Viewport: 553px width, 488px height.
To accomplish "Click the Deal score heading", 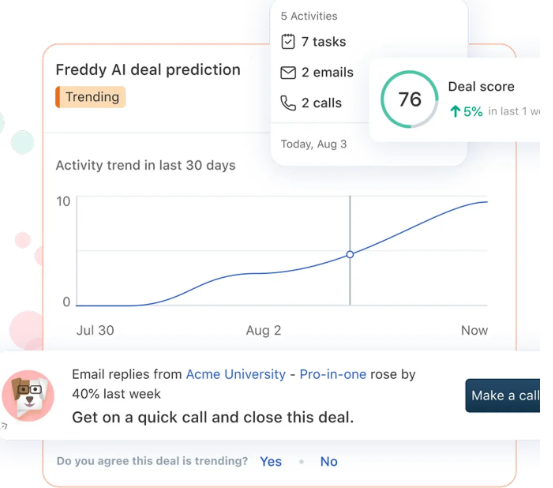I will coord(481,86).
